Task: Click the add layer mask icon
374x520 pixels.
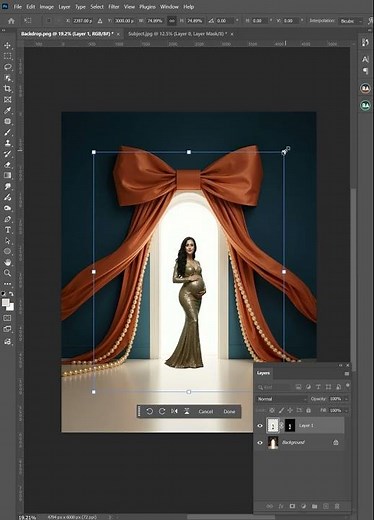Action: pyautogui.click(x=292, y=506)
